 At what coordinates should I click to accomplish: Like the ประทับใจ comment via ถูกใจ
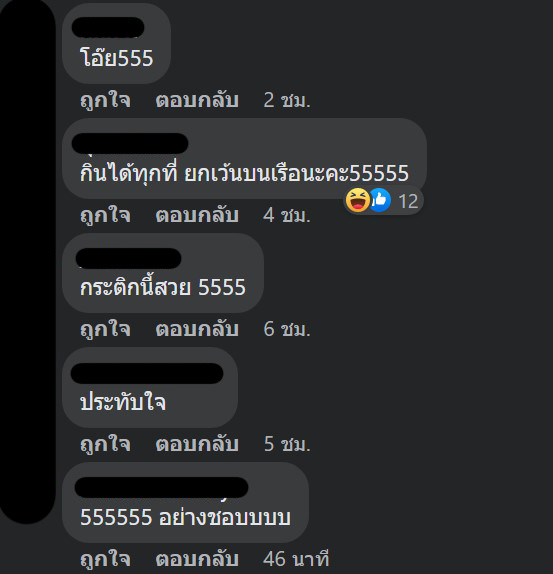(x=105, y=444)
